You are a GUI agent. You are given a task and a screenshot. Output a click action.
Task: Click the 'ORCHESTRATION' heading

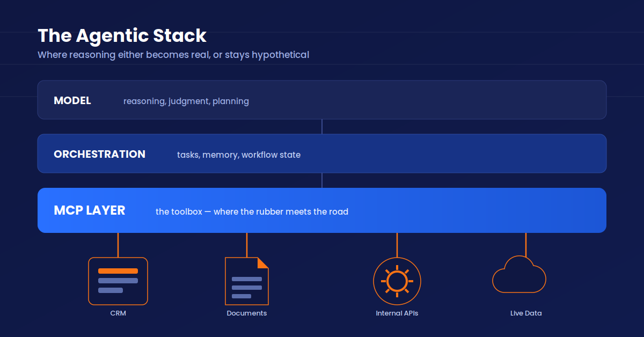point(99,154)
